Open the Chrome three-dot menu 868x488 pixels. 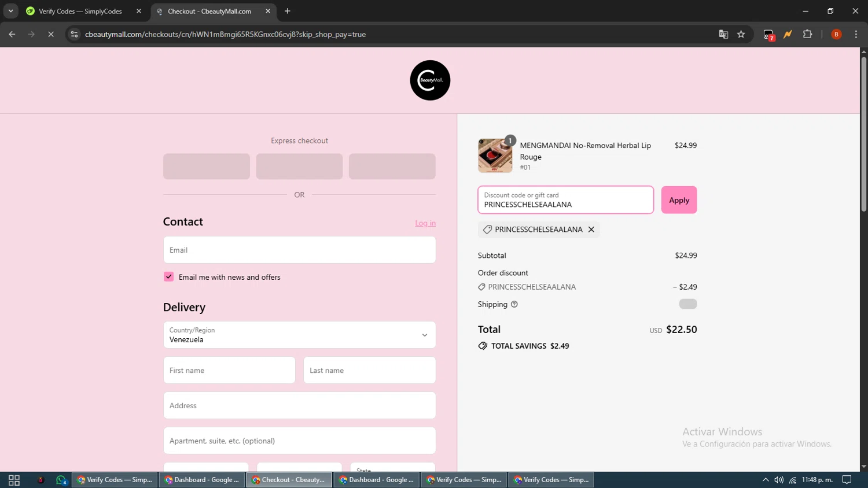pyautogui.click(x=856, y=34)
